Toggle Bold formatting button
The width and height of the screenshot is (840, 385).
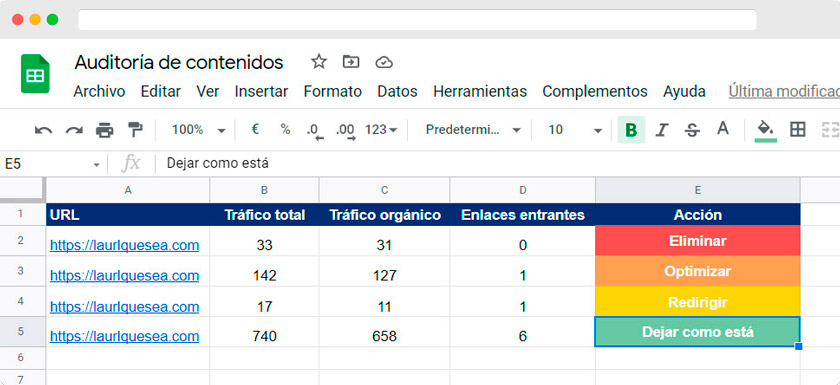pyautogui.click(x=631, y=130)
